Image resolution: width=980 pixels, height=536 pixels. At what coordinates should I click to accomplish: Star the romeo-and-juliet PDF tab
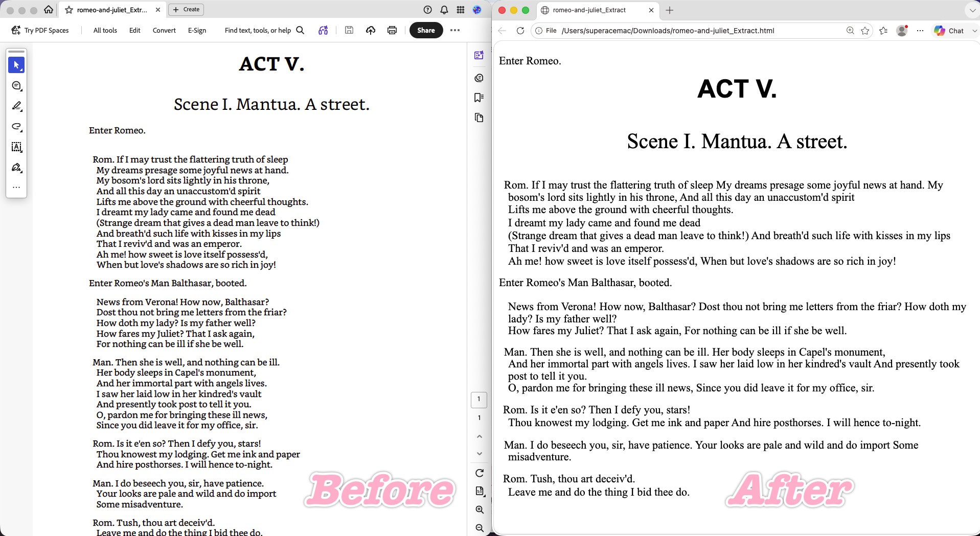tap(69, 10)
